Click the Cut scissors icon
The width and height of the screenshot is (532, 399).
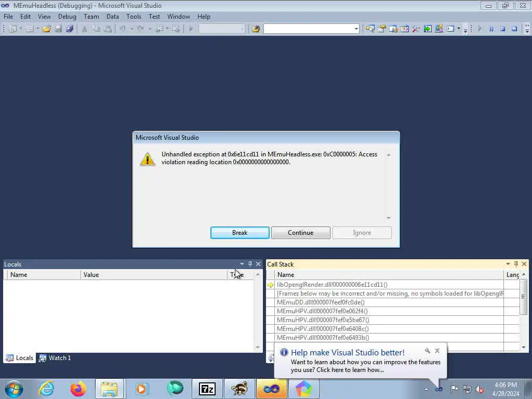tap(85, 29)
